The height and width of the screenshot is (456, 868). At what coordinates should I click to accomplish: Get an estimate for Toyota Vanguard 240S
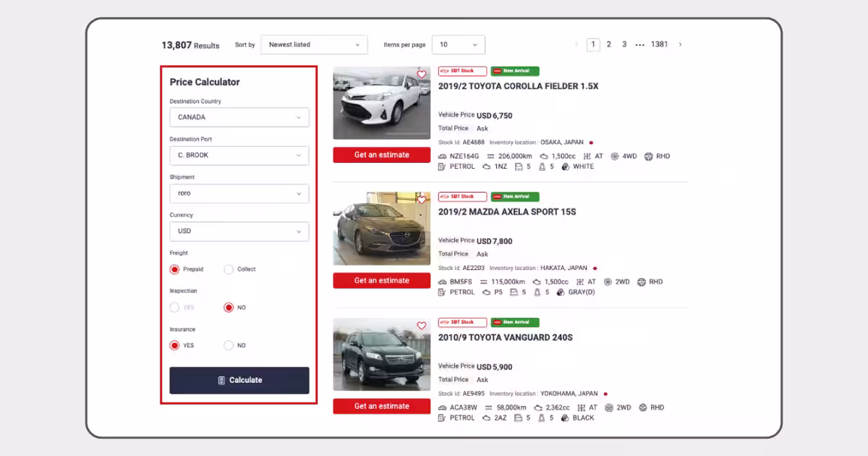(382, 406)
